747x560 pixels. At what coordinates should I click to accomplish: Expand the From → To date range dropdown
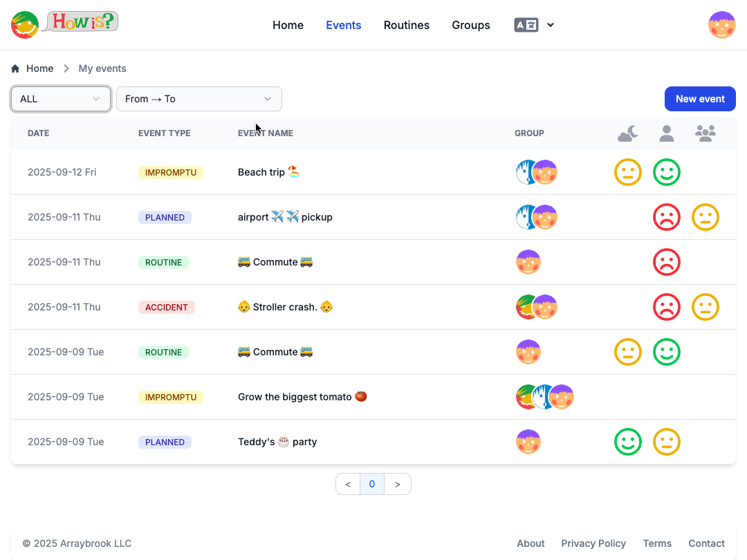pyautogui.click(x=199, y=99)
